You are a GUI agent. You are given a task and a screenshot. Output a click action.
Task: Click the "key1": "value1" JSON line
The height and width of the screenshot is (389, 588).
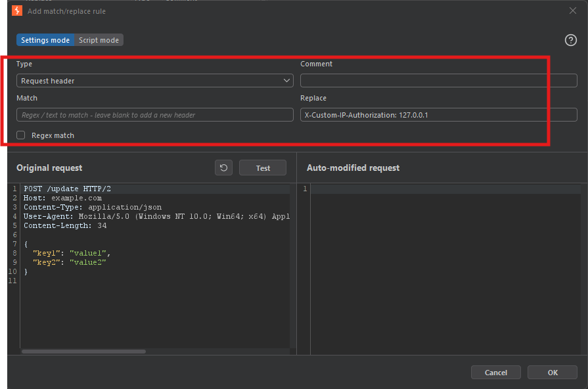[x=71, y=253]
